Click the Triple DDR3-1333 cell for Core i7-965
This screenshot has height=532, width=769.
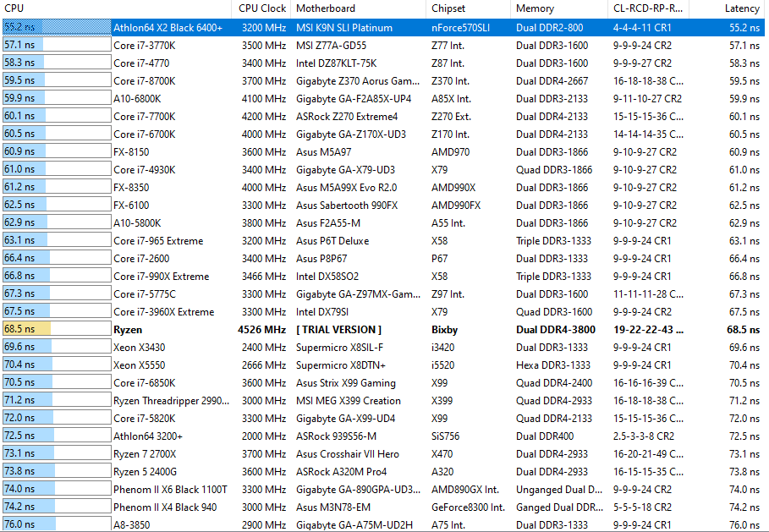pyautogui.click(x=554, y=241)
